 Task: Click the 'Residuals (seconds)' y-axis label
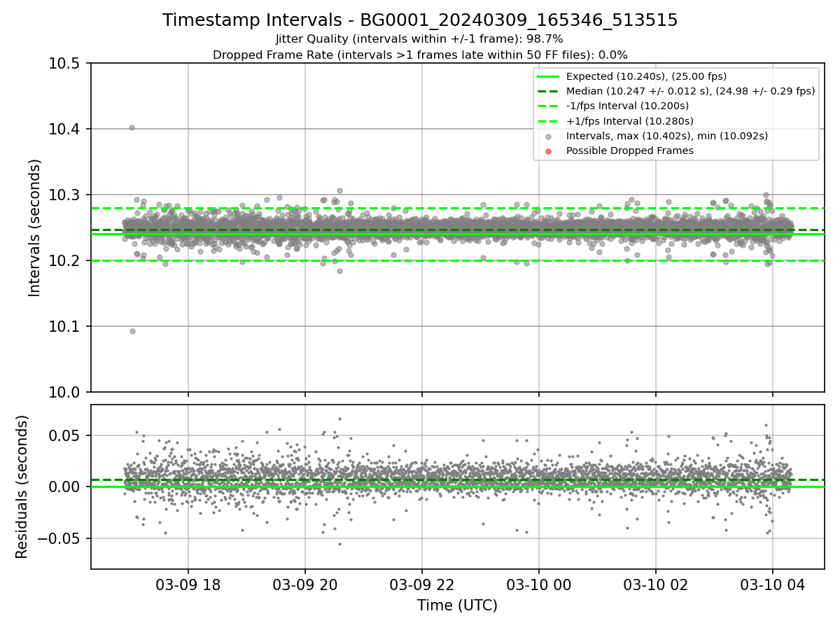[x=22, y=486]
